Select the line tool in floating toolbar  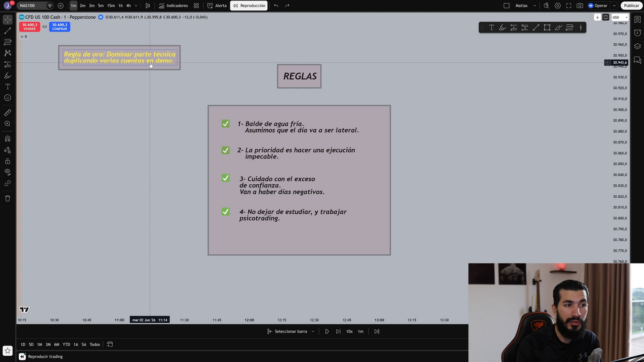[536, 28]
